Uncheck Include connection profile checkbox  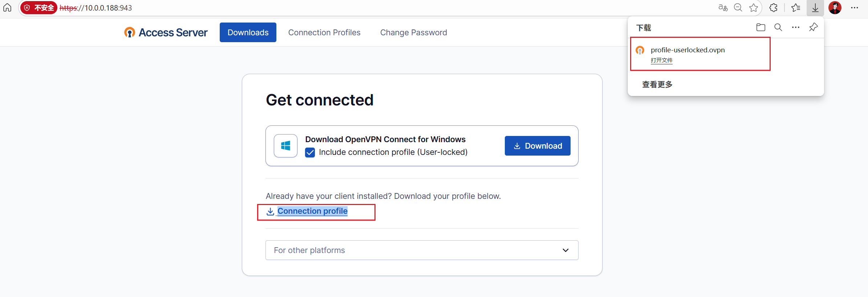pyautogui.click(x=310, y=152)
